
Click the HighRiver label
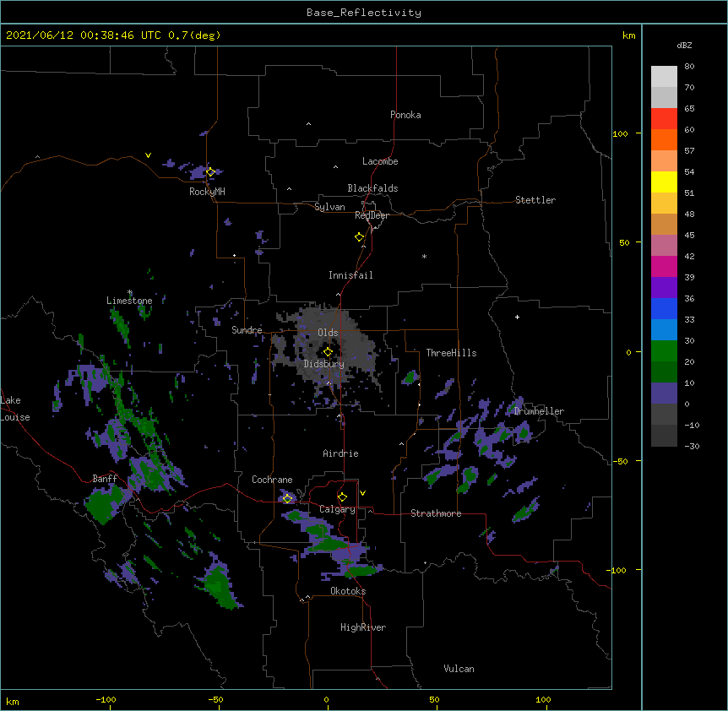(363, 627)
